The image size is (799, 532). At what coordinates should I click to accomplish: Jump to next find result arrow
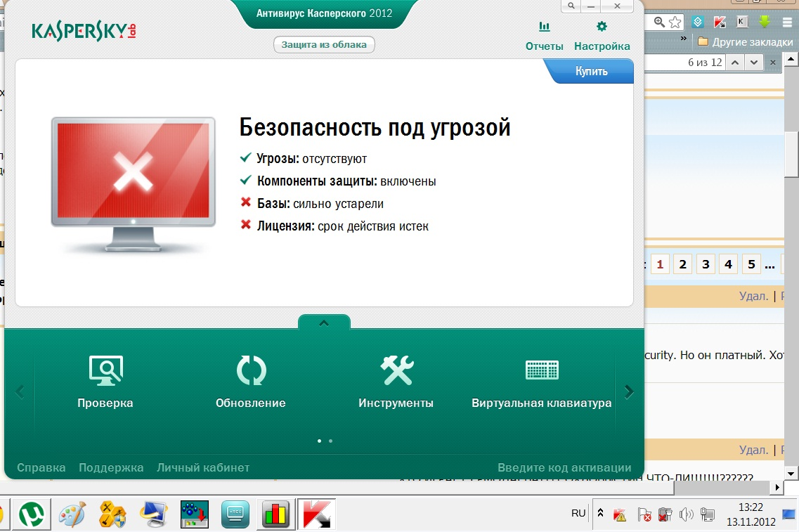(753, 63)
